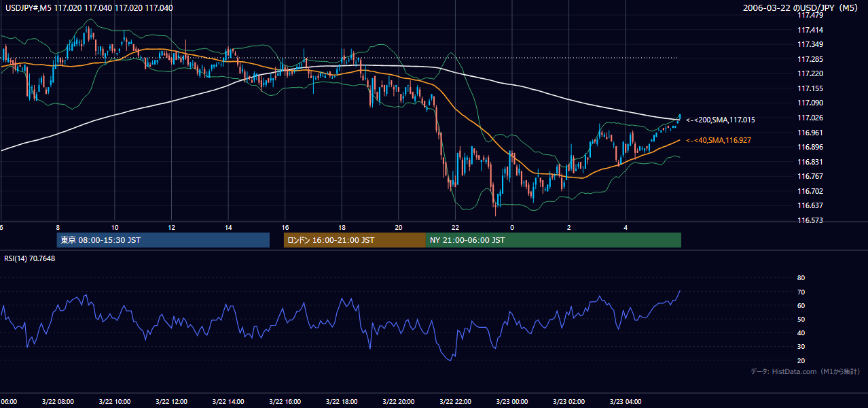Click price axis label 117.479
The width and height of the screenshot is (868, 408).
pyautogui.click(x=810, y=15)
